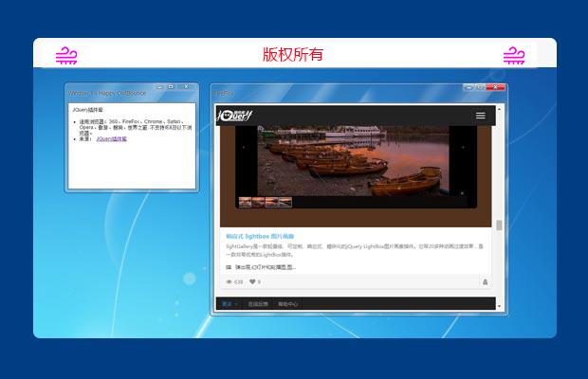Click the 'FireFox' window title text
Viewport: 588px width, 379px height.
click(x=224, y=93)
